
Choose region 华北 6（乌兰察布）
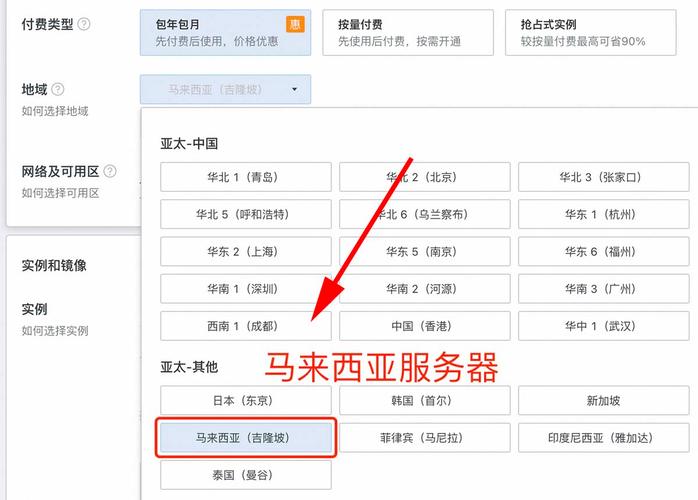pos(425,214)
